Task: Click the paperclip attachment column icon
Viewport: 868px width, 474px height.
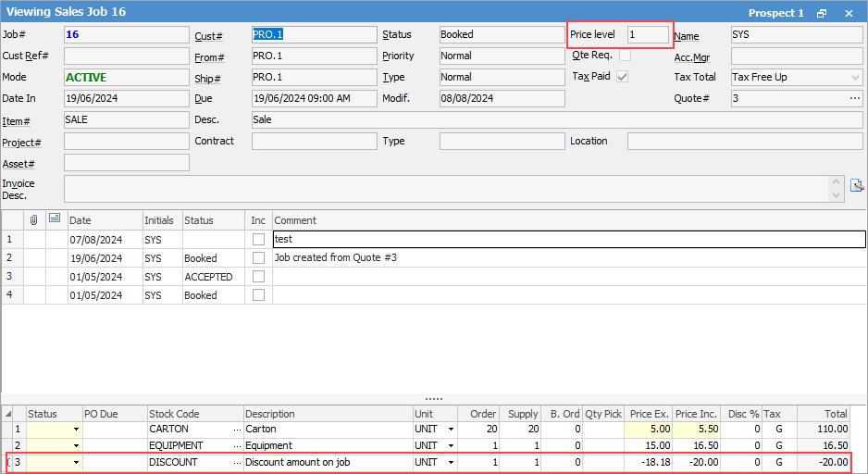Action: pos(34,219)
